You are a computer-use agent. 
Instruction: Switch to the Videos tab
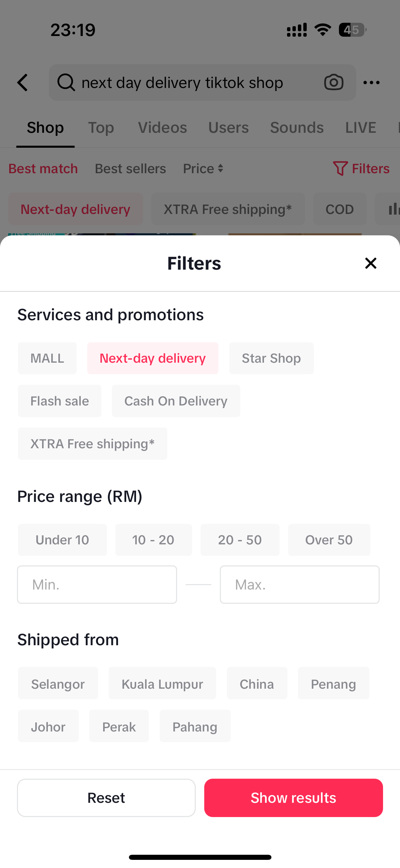163,128
